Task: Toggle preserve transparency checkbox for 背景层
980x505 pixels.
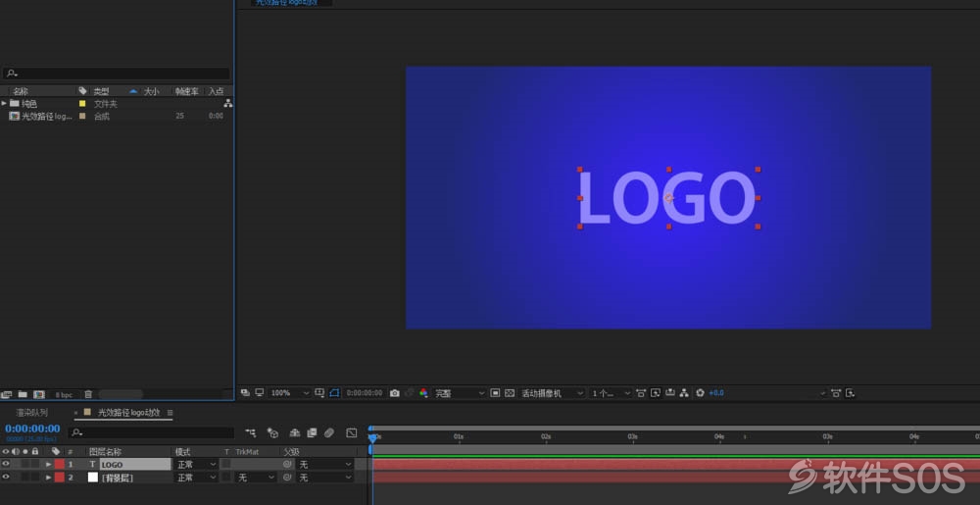Action: (226, 478)
